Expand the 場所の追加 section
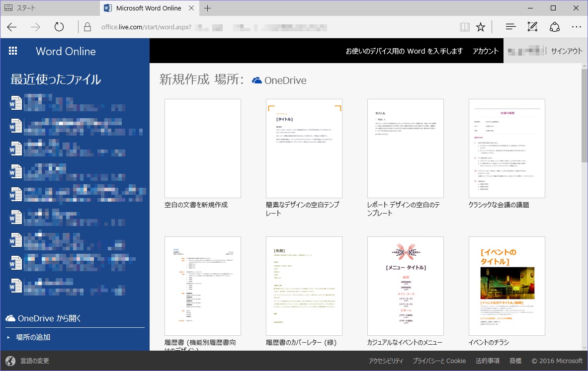The image size is (588, 371). click(29, 337)
